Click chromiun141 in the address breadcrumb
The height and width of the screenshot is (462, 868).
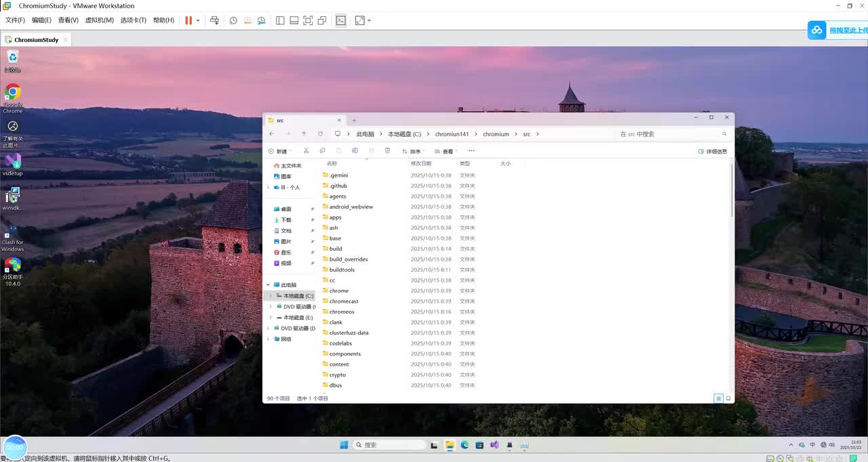(x=452, y=134)
